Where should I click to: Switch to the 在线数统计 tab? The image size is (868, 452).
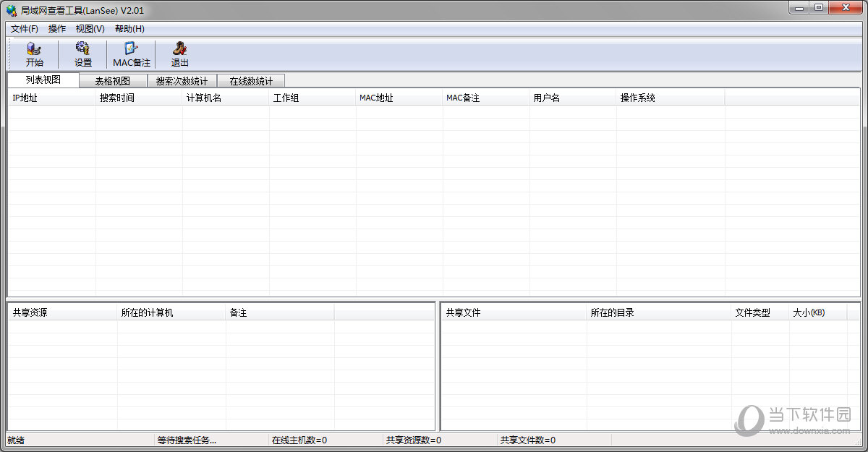(251, 81)
